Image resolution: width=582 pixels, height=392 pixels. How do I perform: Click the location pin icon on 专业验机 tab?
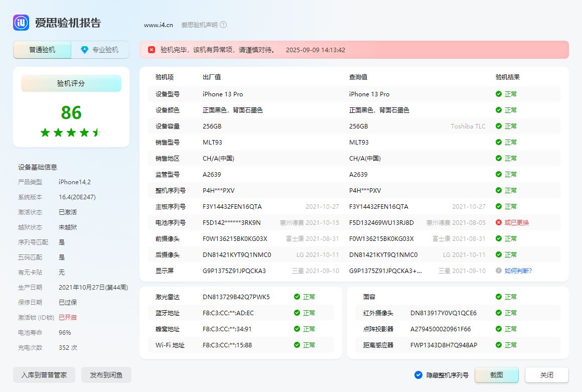(x=85, y=50)
